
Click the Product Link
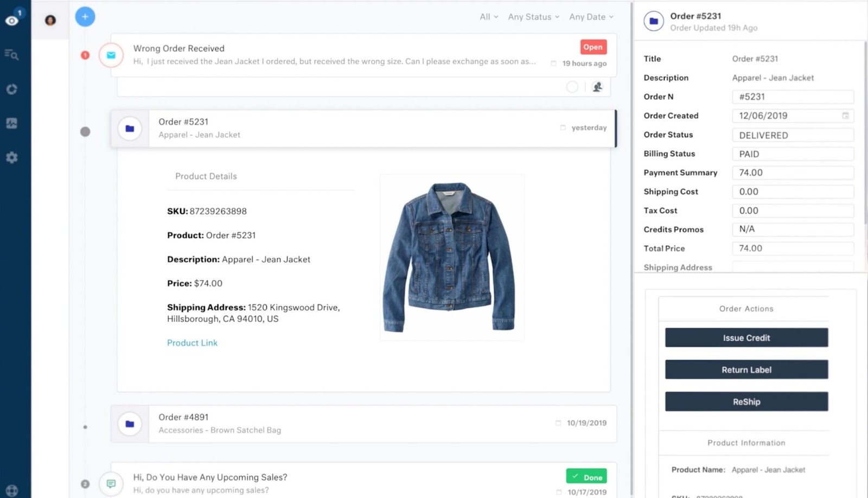click(x=192, y=342)
